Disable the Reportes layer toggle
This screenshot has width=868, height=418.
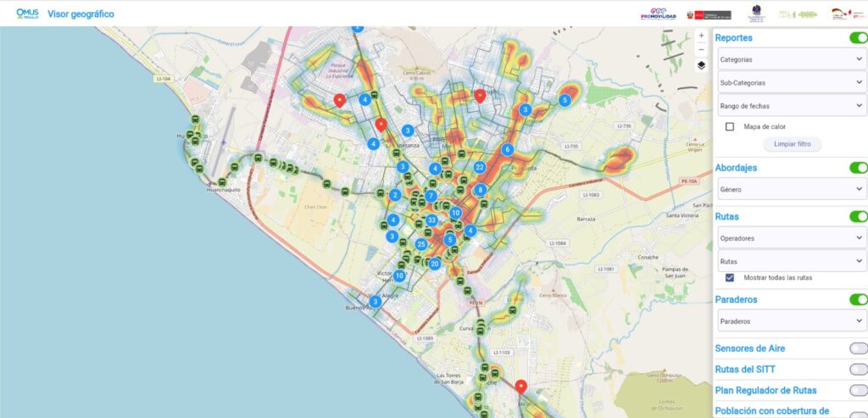(858, 38)
